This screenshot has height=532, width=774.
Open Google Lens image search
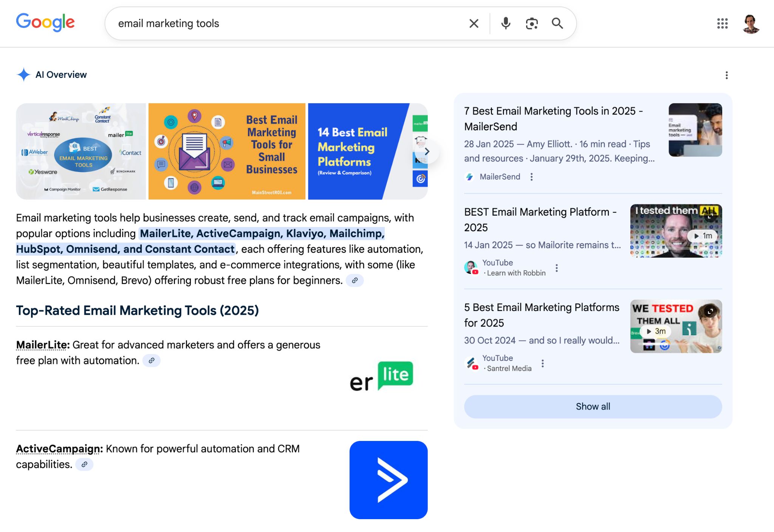pyautogui.click(x=531, y=23)
